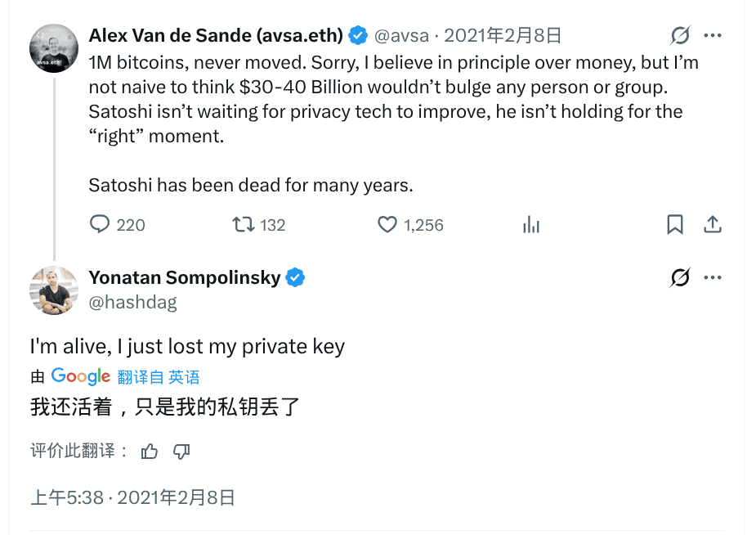
Task: Click Yonatan Sompolinsky's verified badge
Action: 295,278
